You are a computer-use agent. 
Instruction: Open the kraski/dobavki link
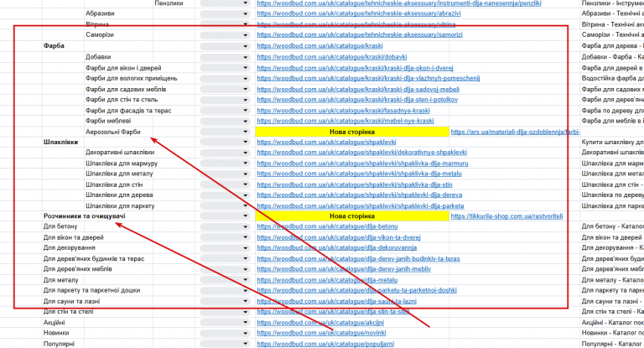(x=332, y=57)
